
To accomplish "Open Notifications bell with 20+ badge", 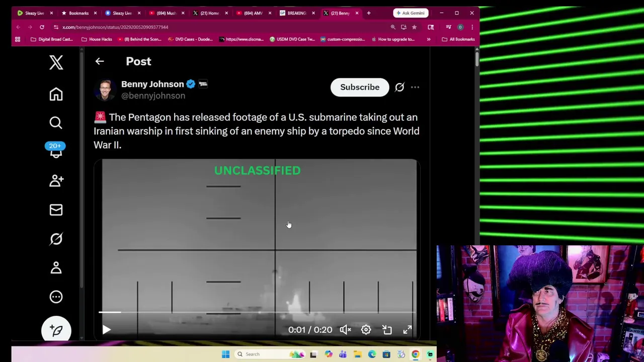I will click(56, 151).
